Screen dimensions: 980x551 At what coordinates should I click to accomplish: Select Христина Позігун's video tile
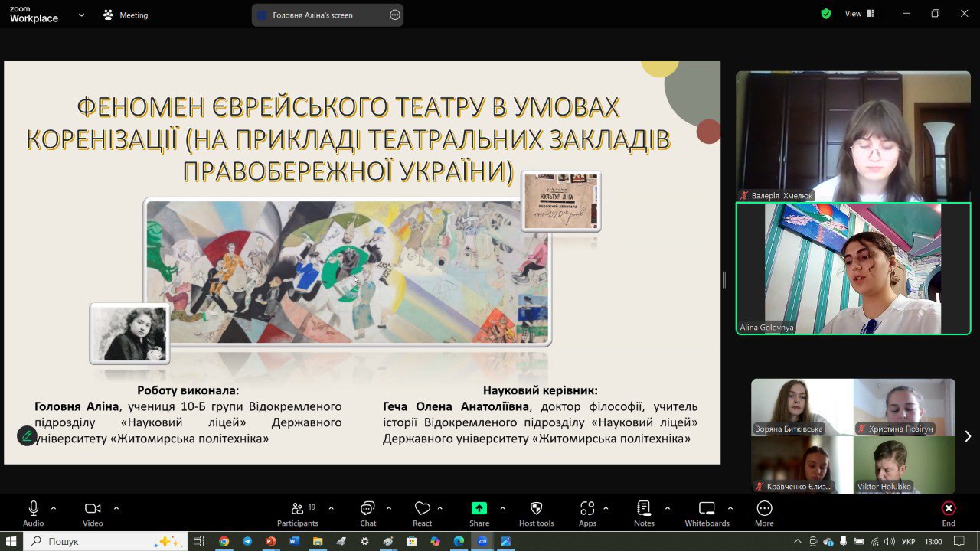pos(904,407)
